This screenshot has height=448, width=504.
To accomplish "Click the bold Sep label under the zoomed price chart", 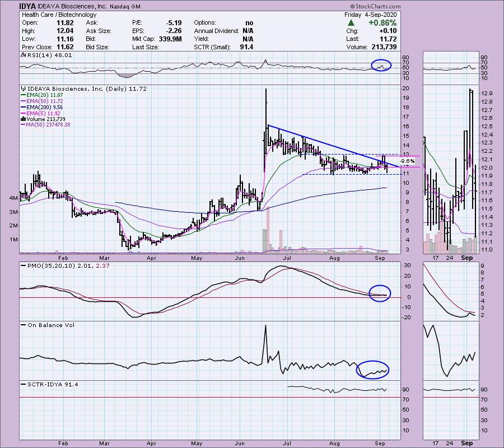I will (x=466, y=258).
